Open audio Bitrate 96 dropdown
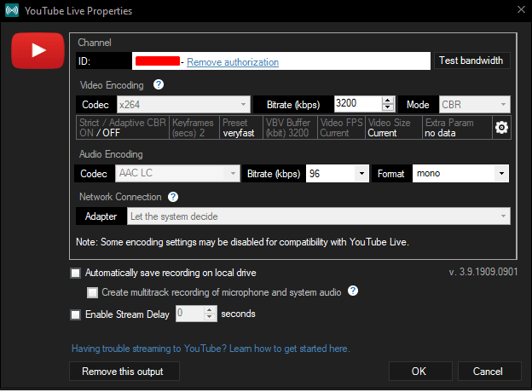The width and height of the screenshot is (532, 392). pyautogui.click(x=338, y=174)
